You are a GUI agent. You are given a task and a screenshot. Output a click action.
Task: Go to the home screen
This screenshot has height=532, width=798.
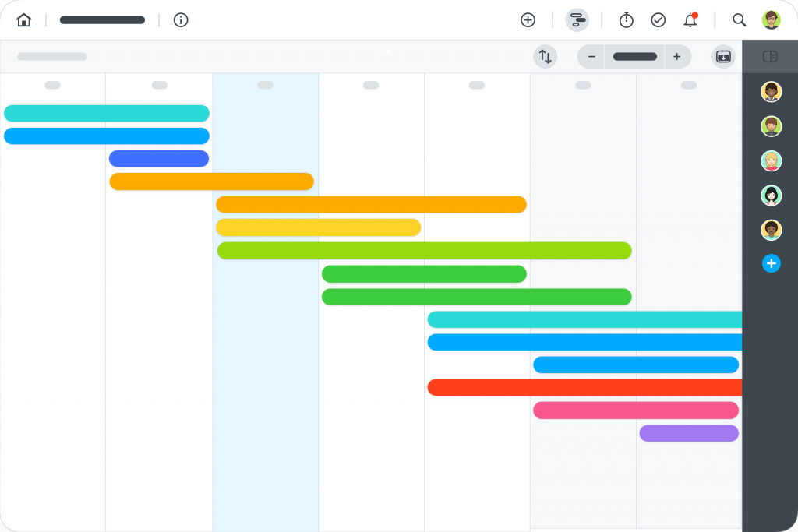pos(24,20)
